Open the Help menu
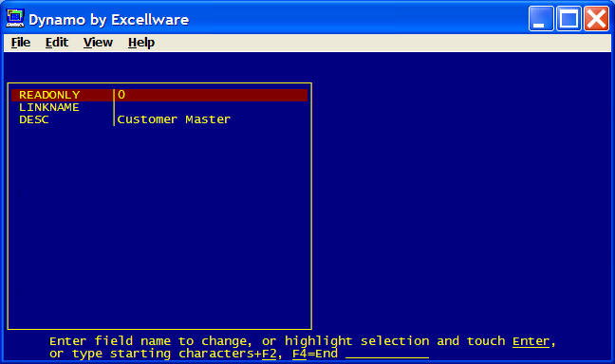This screenshot has width=615, height=364. coord(140,43)
